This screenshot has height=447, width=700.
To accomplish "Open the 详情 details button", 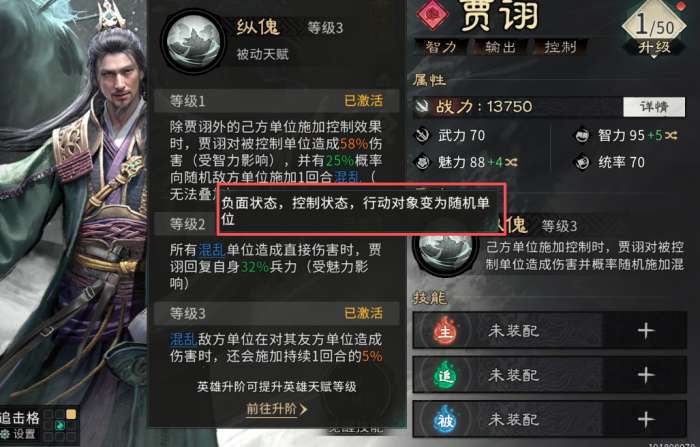I will tap(654, 107).
